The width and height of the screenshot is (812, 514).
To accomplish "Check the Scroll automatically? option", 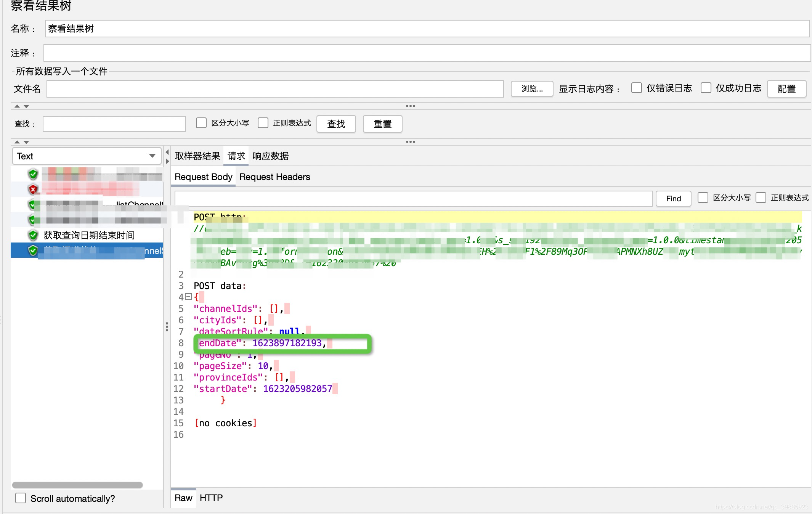I will point(20,498).
